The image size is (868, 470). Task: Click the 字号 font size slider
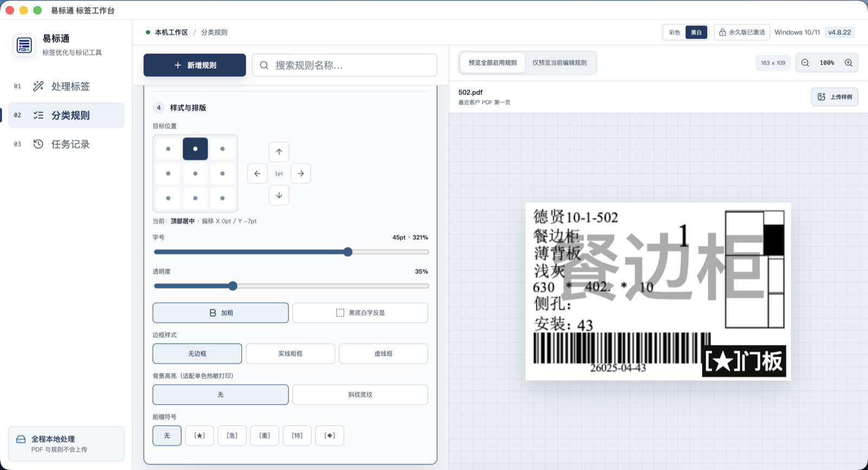click(291, 252)
